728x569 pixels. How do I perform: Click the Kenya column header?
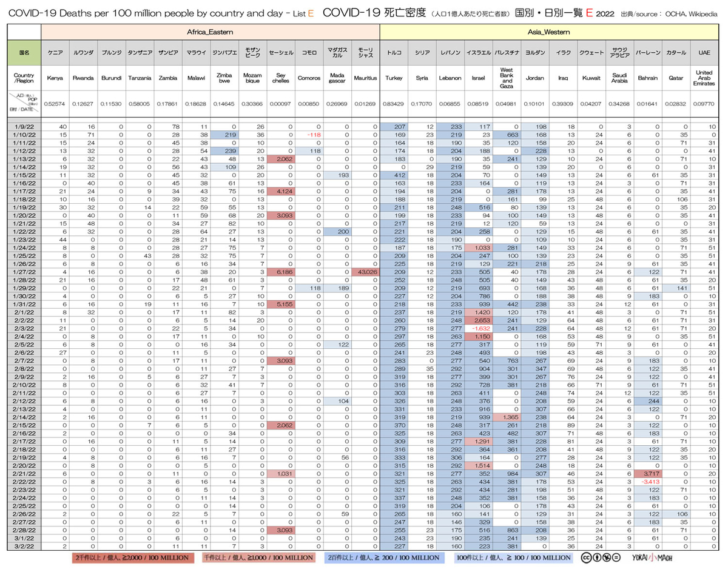click(x=55, y=78)
